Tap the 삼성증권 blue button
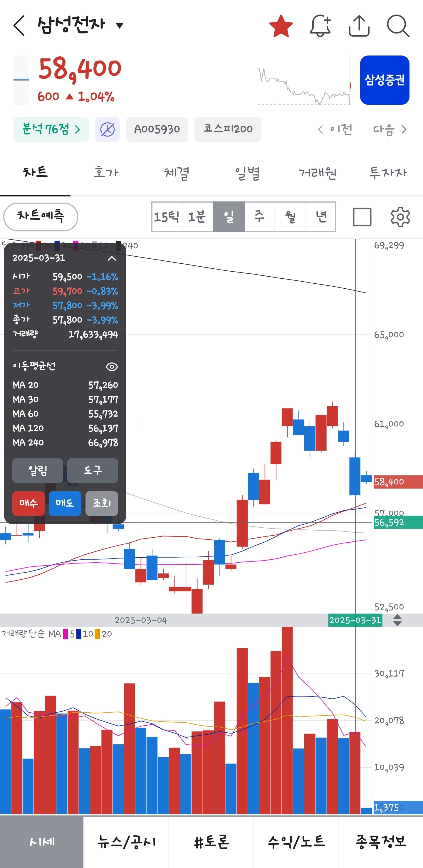This screenshot has width=423, height=868. [385, 80]
